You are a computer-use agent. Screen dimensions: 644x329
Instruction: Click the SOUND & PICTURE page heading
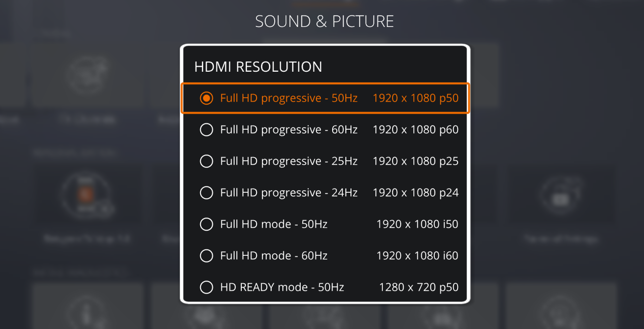(325, 21)
